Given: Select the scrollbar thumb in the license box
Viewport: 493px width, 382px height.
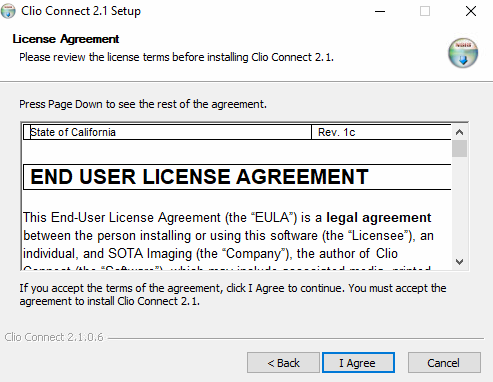Looking at the screenshot, I should 459,148.
